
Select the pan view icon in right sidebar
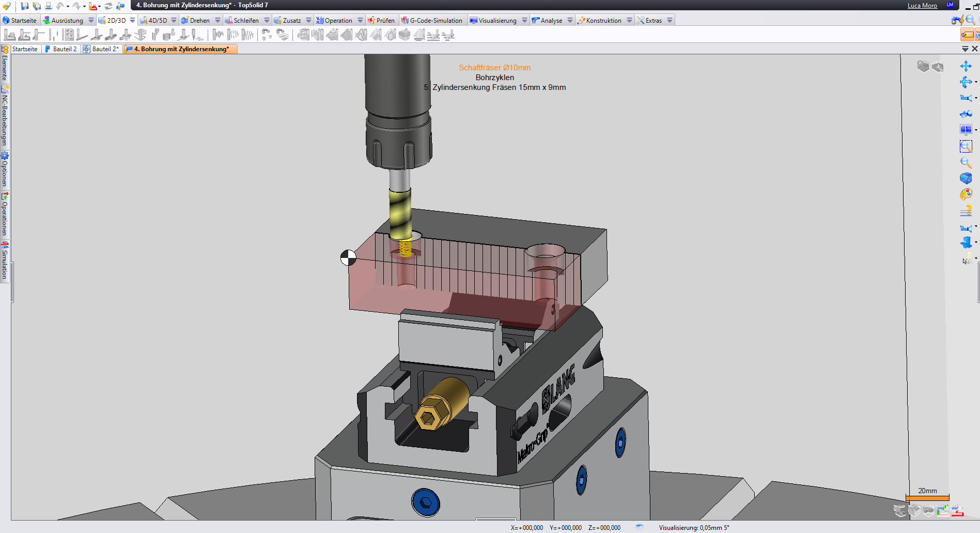[967, 66]
